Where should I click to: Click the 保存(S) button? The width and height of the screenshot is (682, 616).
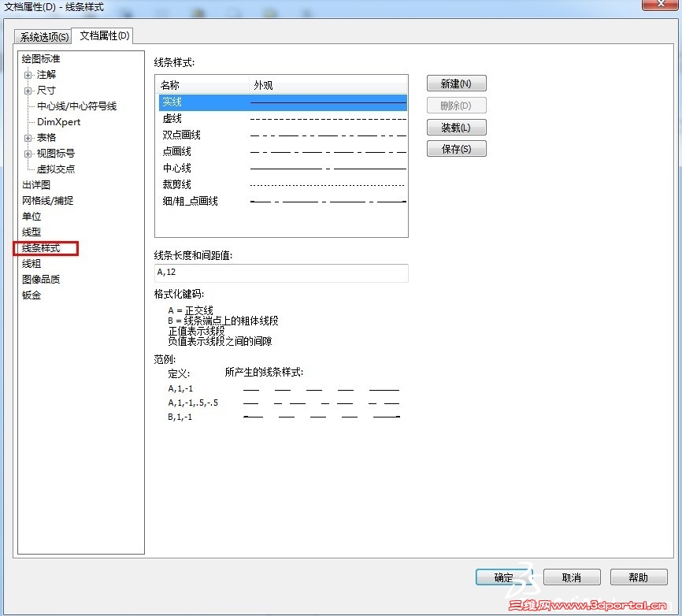coord(456,149)
